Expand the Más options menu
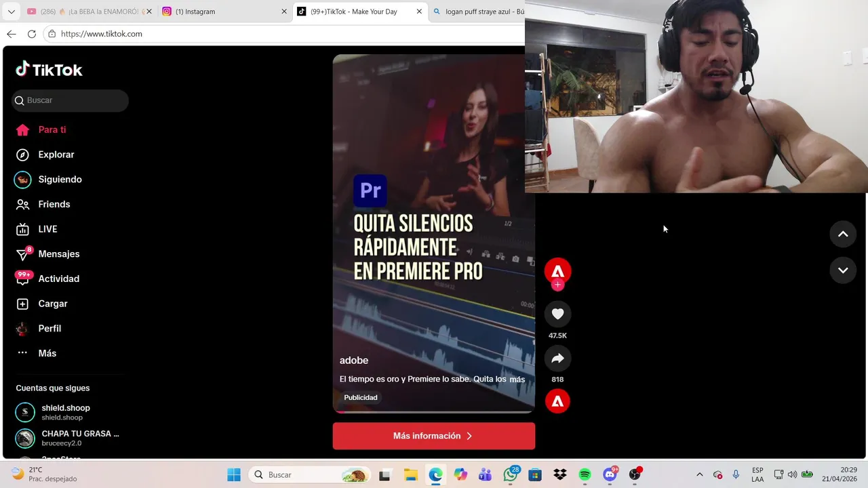 click(36, 353)
